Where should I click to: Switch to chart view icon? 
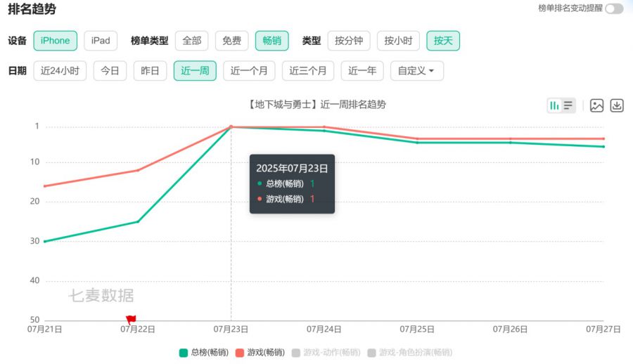click(x=555, y=105)
